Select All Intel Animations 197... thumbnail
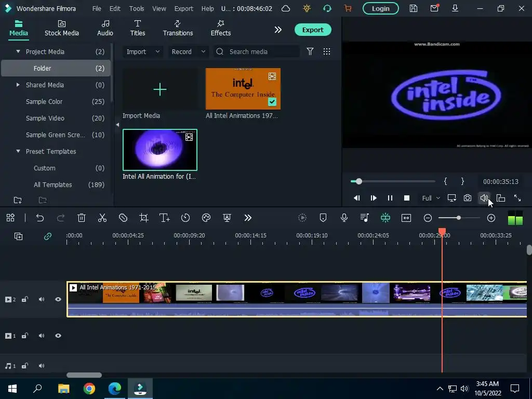Viewport: 532px width, 399px height. [x=243, y=89]
